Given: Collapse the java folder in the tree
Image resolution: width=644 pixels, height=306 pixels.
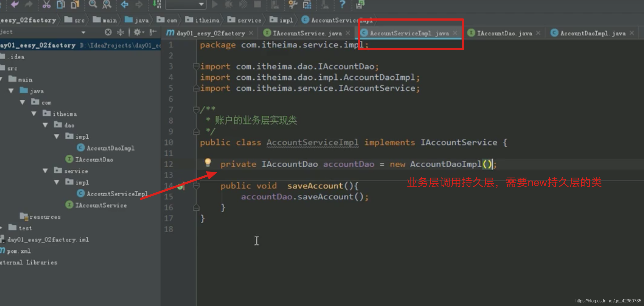Looking at the screenshot, I should 11,91.
